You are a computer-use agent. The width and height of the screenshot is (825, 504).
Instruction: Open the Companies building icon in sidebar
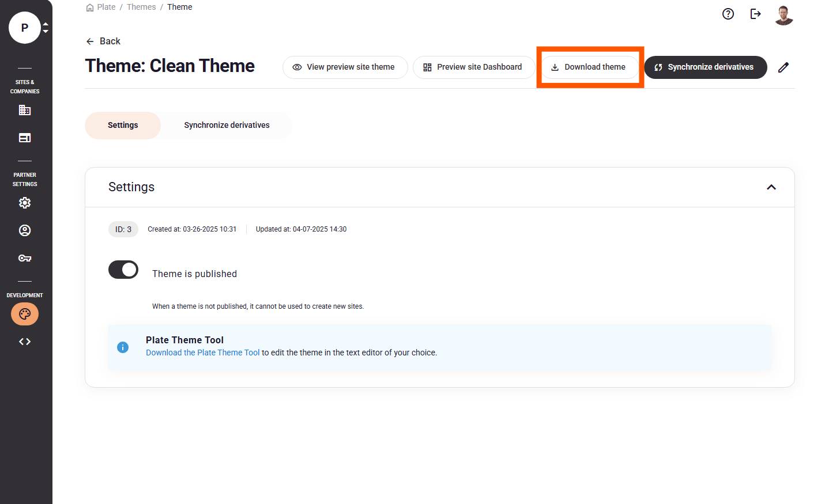25,110
